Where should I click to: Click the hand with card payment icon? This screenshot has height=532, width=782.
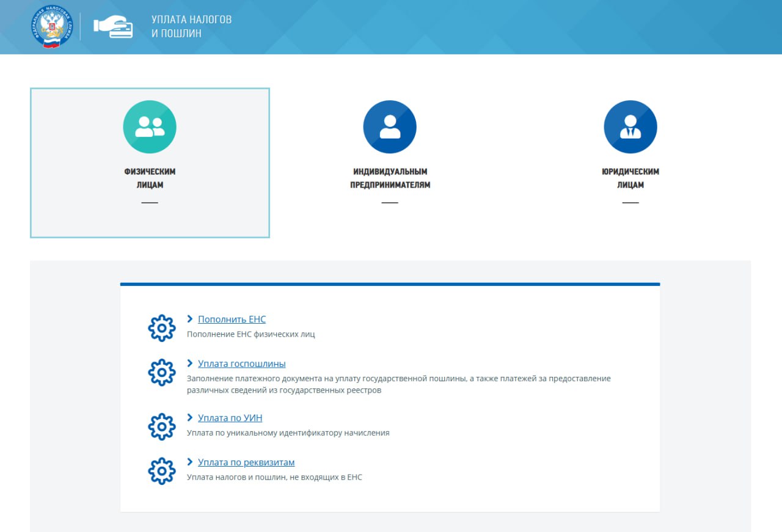point(113,27)
